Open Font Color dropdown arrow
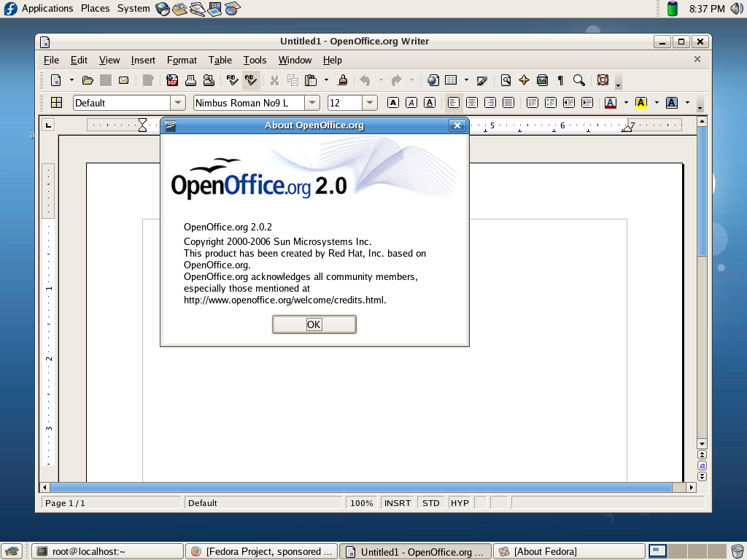Image resolution: width=747 pixels, height=560 pixels. [626, 102]
